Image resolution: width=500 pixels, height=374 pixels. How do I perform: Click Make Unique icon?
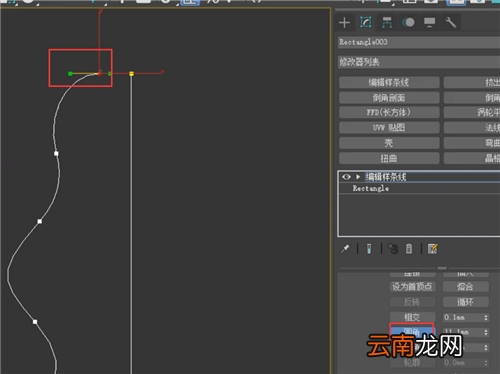point(393,249)
